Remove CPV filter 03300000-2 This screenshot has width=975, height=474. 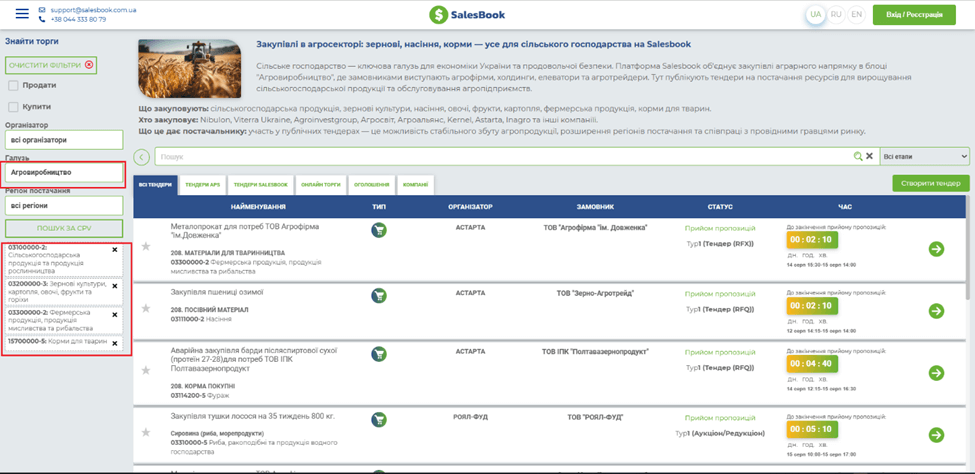pyautogui.click(x=114, y=315)
